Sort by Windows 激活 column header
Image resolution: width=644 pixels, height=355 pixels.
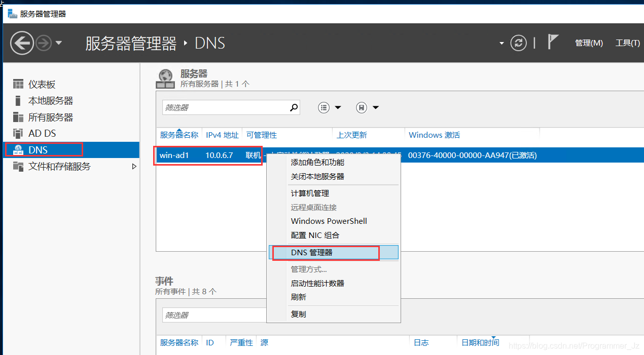pyautogui.click(x=434, y=135)
